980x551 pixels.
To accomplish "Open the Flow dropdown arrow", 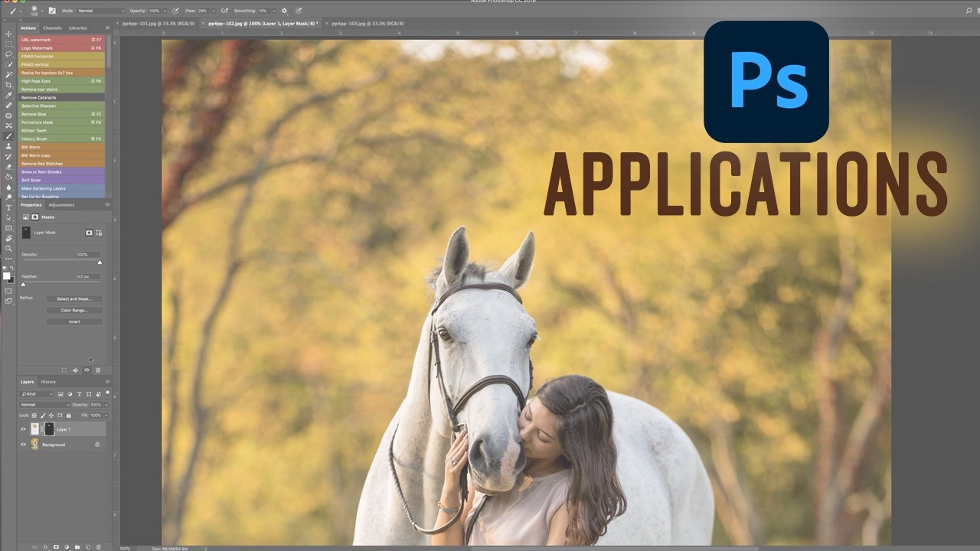I will [x=215, y=11].
